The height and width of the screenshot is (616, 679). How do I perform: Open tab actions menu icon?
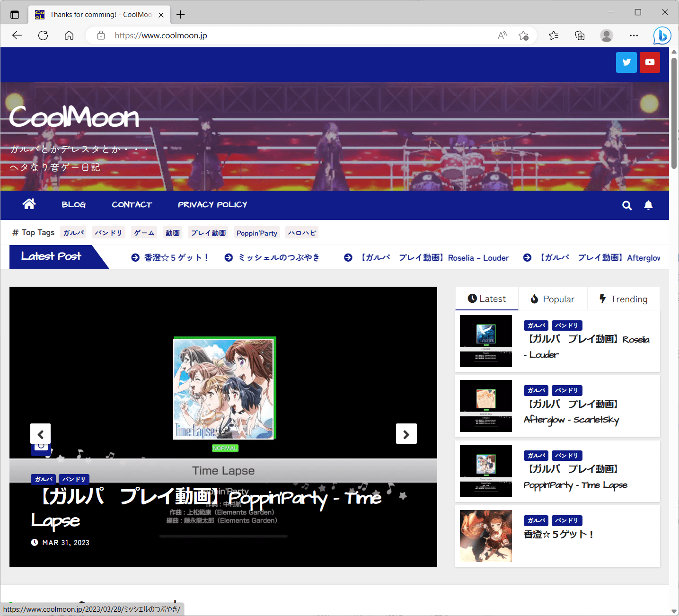coord(15,15)
